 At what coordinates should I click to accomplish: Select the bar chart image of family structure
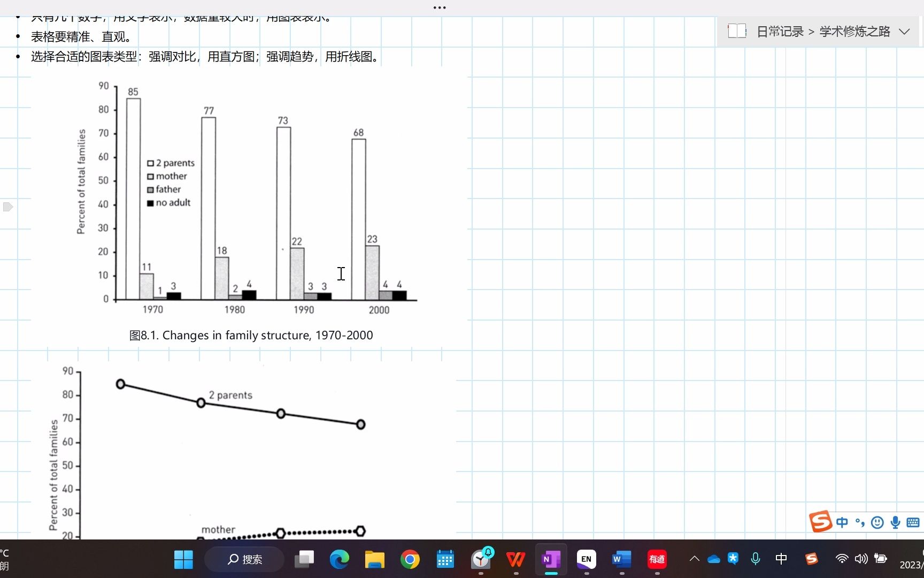(x=249, y=198)
